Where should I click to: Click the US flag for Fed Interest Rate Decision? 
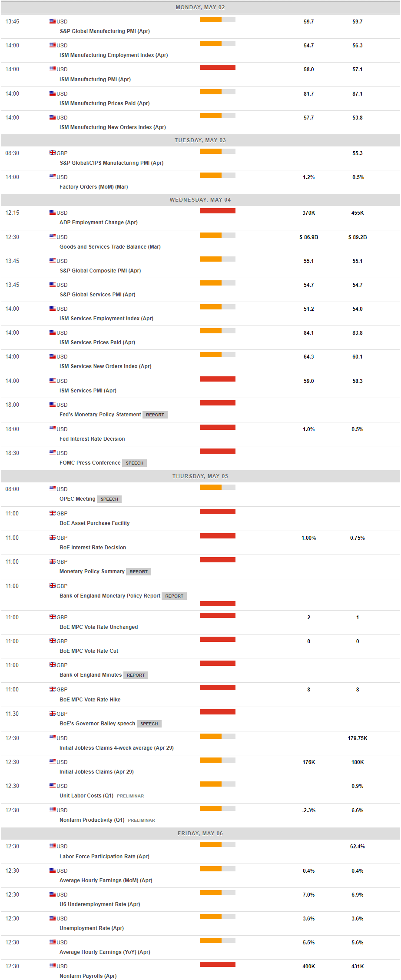[52, 429]
